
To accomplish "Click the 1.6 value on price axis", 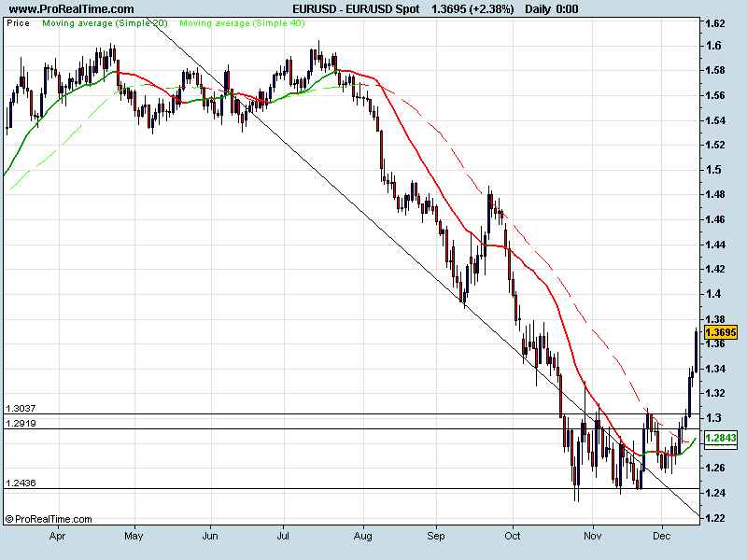I will 713,46.
